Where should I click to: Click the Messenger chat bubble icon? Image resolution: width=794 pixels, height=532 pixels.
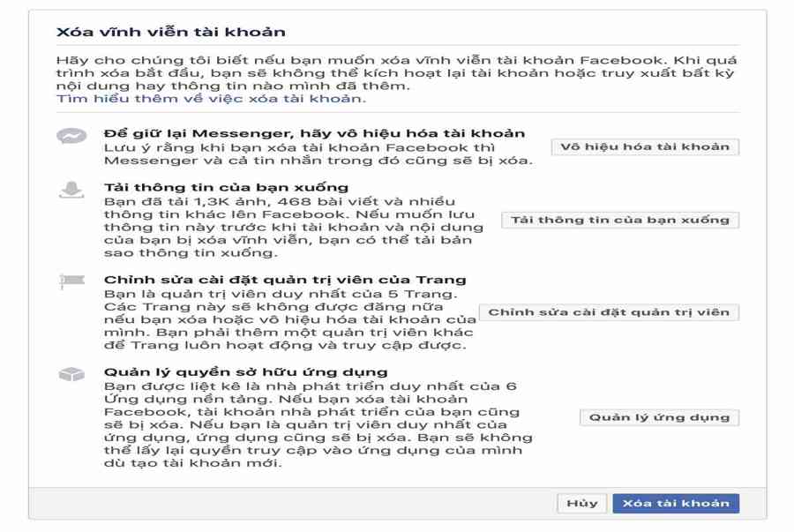click(71, 136)
